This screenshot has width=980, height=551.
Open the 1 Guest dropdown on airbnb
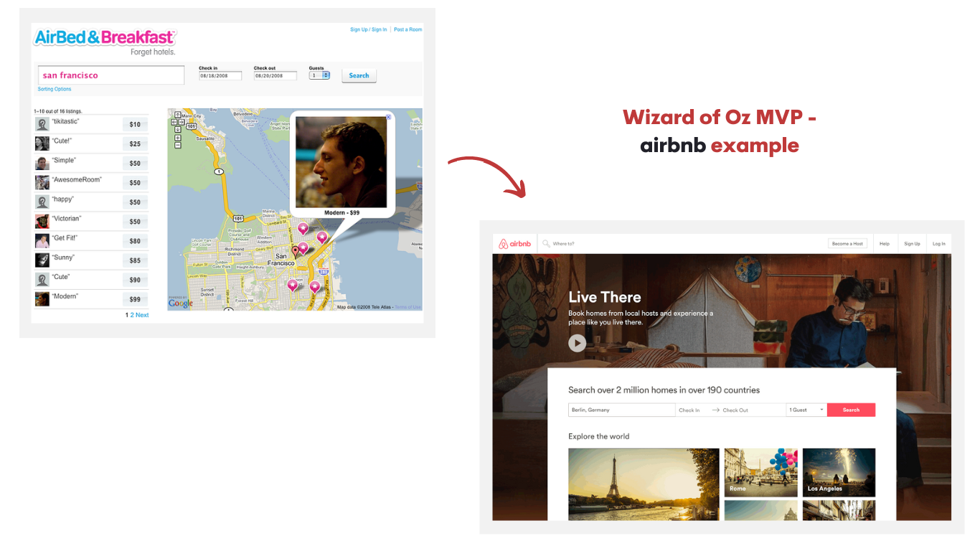[806, 410]
